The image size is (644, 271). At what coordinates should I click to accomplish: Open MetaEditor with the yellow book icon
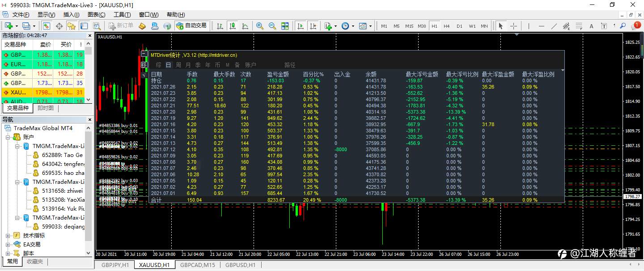point(142,26)
